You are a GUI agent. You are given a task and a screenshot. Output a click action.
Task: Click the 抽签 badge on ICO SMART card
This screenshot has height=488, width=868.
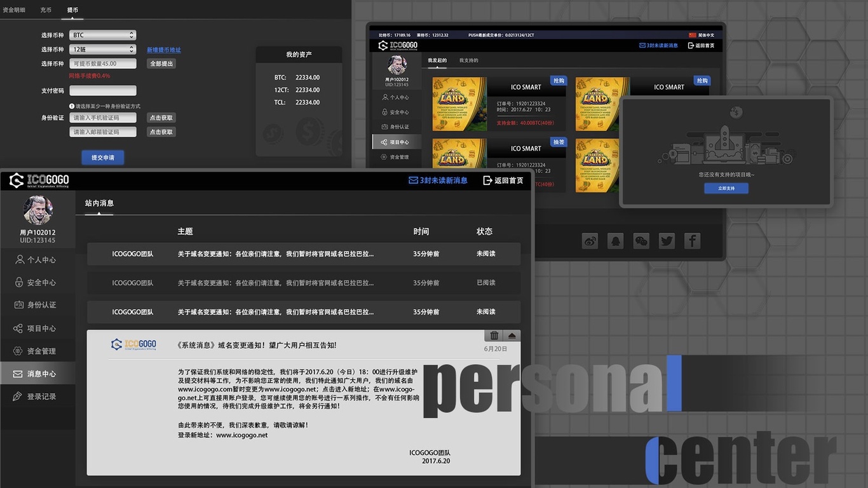(558, 142)
